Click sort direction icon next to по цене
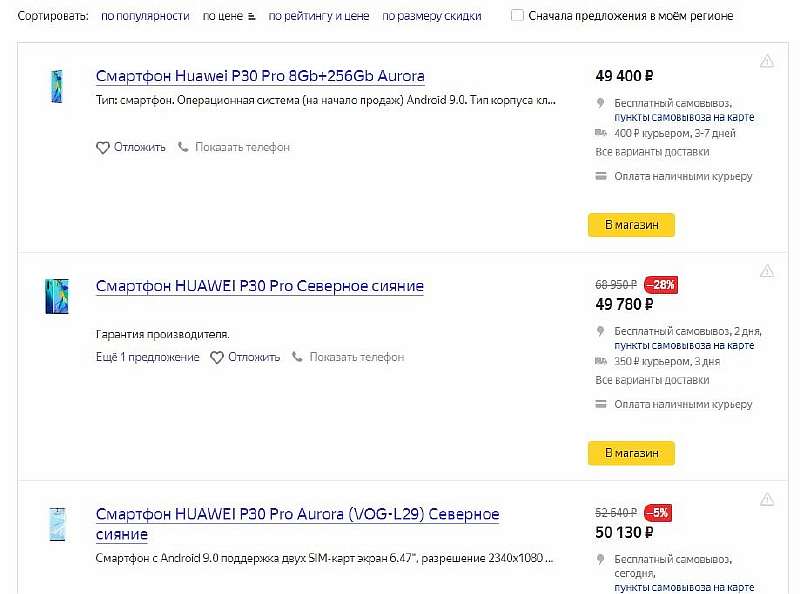The image size is (800, 594). [251, 17]
